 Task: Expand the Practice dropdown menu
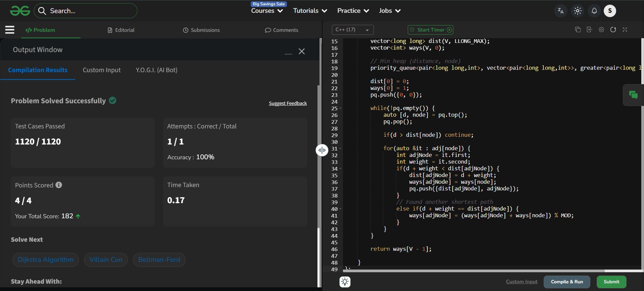[353, 11]
